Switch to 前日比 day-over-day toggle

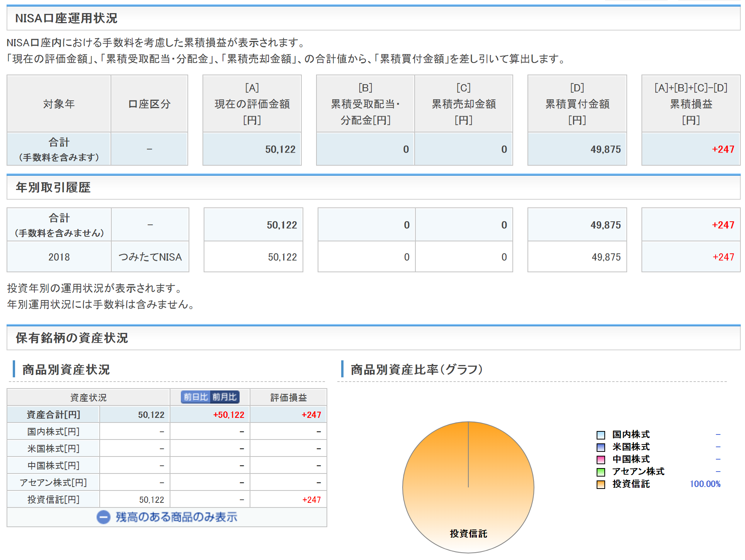click(x=196, y=397)
